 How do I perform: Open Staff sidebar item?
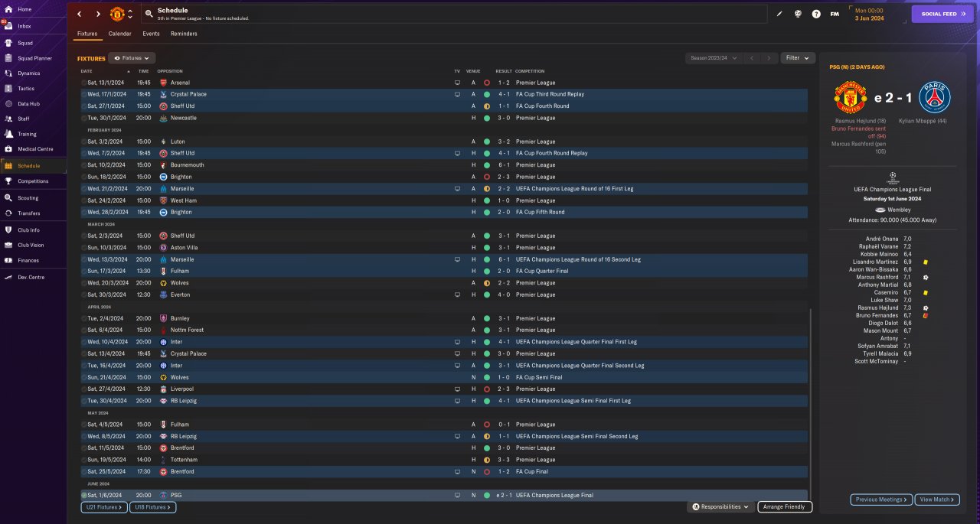[x=24, y=119]
